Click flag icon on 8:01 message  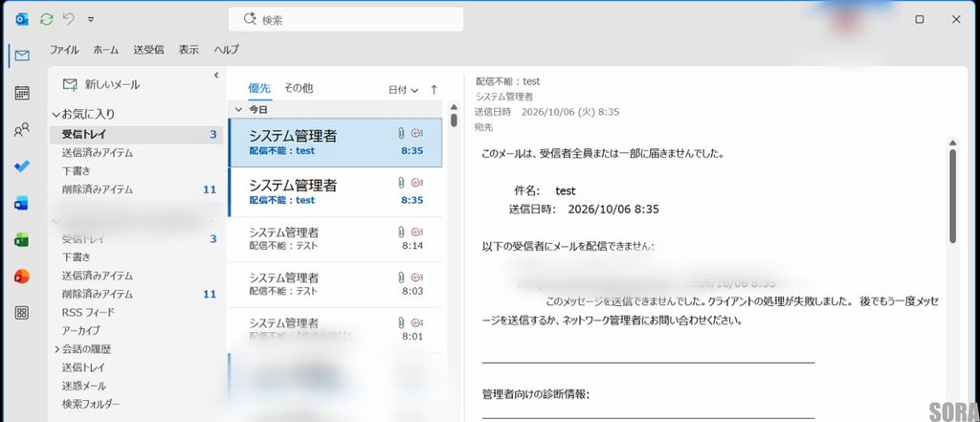coord(417,322)
